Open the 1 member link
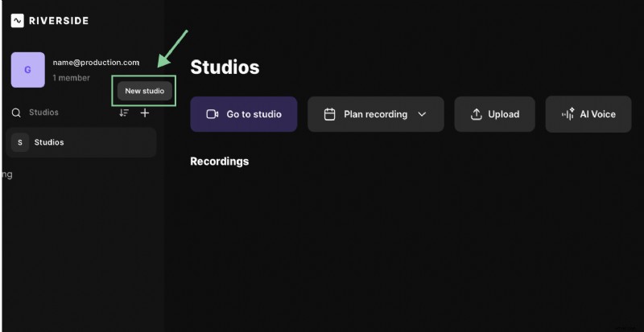The image size is (644, 332). 71,78
